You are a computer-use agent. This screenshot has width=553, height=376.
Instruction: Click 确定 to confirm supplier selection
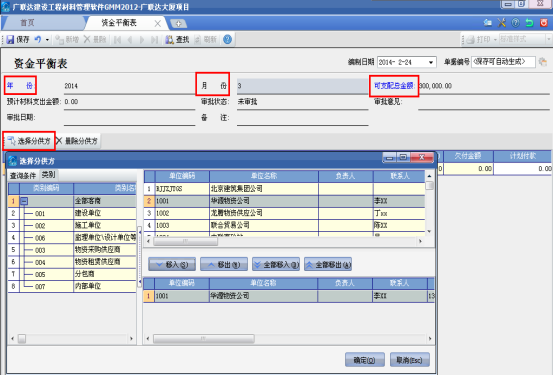click(364, 360)
